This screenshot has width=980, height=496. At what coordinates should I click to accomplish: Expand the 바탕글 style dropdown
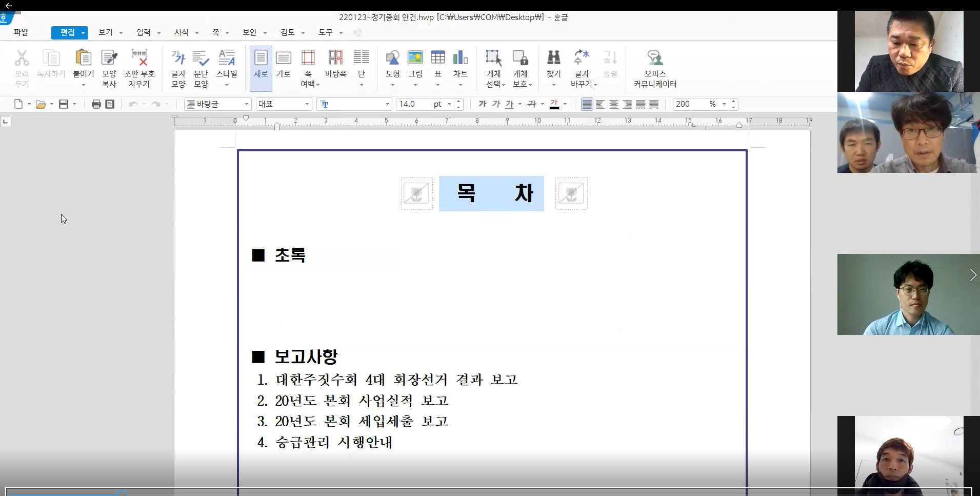(247, 104)
